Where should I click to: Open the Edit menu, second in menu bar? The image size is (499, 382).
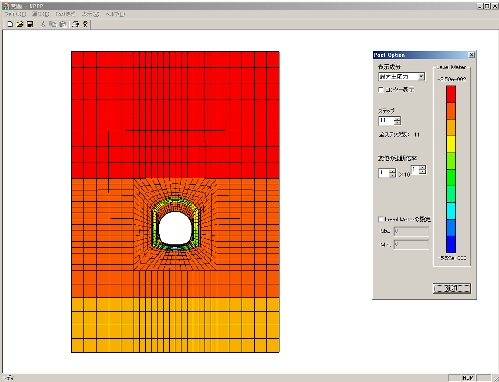pos(40,14)
